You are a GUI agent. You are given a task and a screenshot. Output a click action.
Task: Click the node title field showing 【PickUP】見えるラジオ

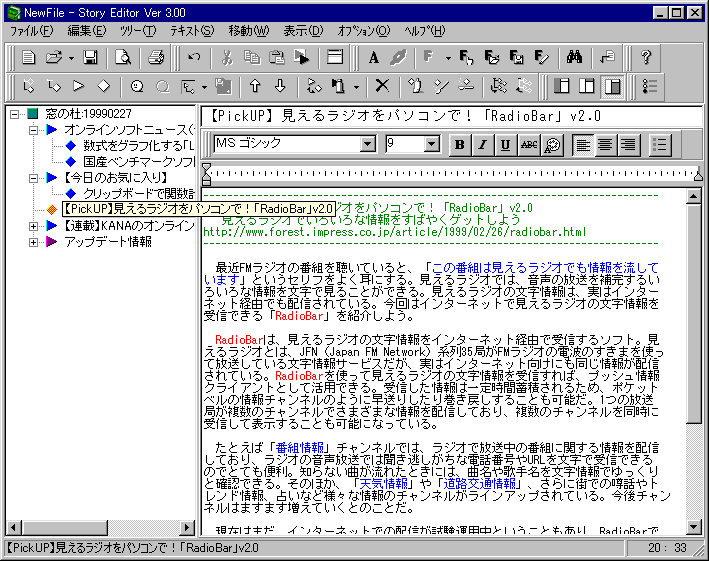pyautogui.click(x=451, y=116)
